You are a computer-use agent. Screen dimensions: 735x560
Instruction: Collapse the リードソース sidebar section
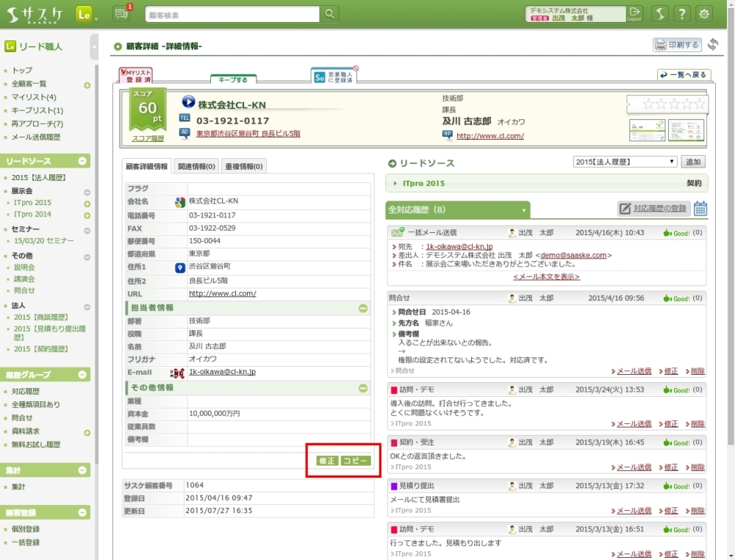(x=82, y=161)
